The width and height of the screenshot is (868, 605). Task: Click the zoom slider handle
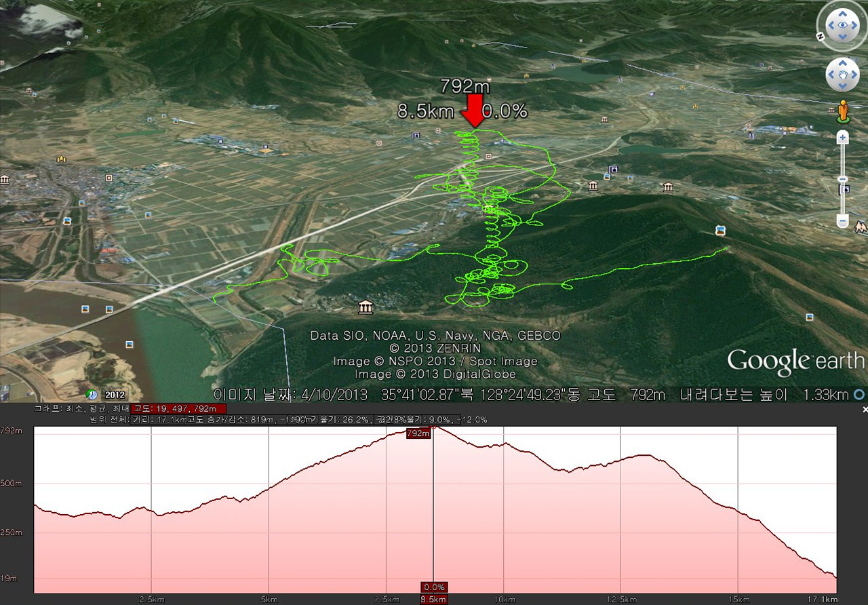(x=843, y=179)
